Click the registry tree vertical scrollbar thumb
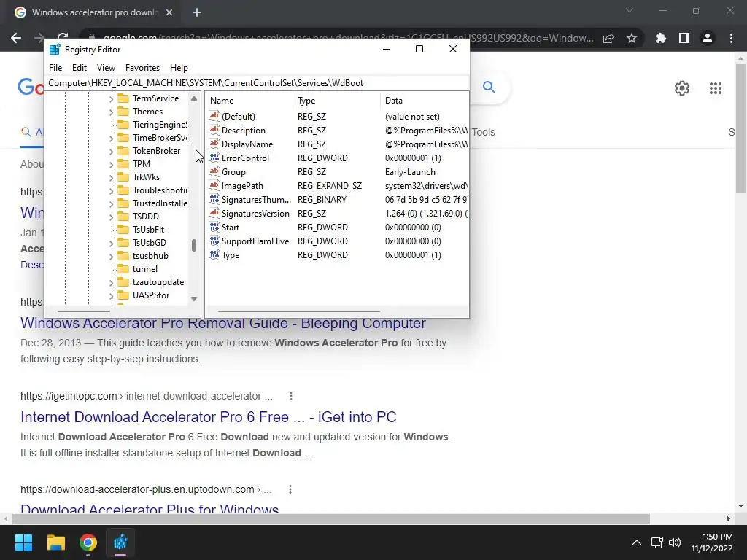The image size is (747, 560). pyautogui.click(x=194, y=245)
